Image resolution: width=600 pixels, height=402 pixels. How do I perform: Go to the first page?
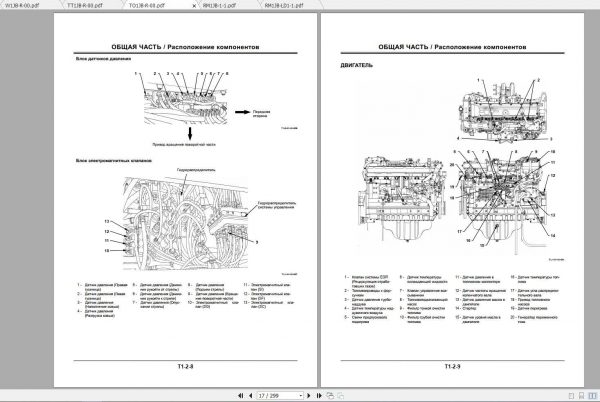point(240,395)
